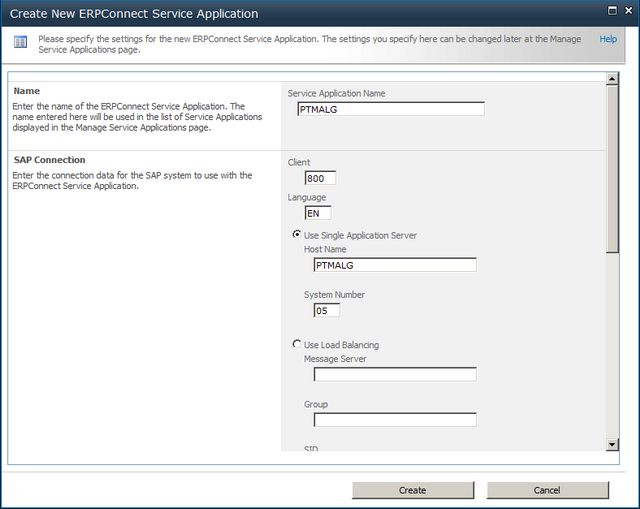Focus the Service Application Name field
This screenshot has height=509, width=640.
tap(391, 109)
